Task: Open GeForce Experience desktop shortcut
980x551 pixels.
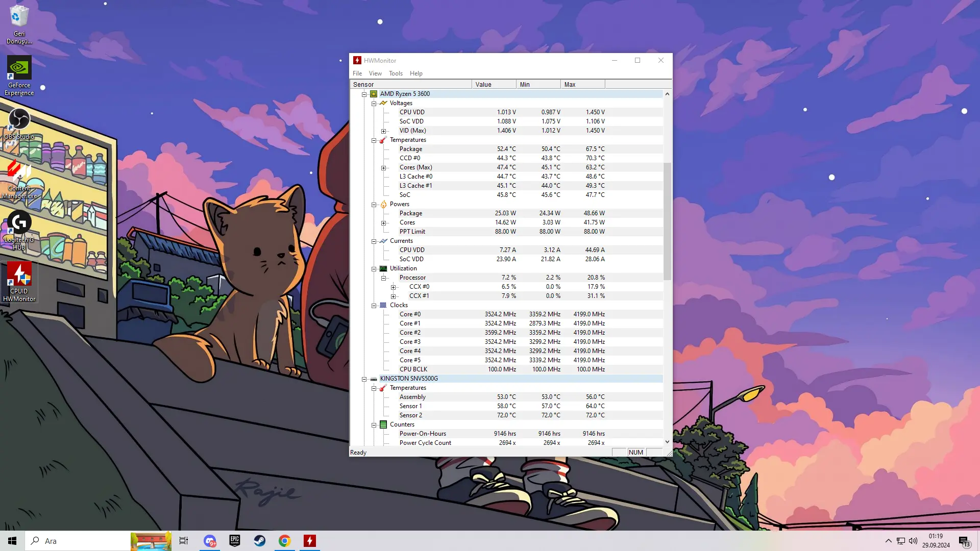Action: pos(19,76)
